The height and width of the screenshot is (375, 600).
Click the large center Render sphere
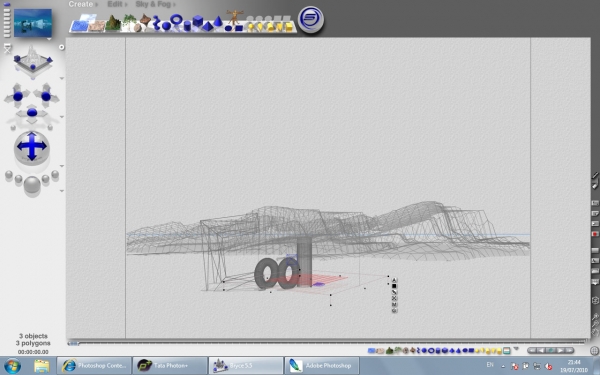click(x=32, y=185)
